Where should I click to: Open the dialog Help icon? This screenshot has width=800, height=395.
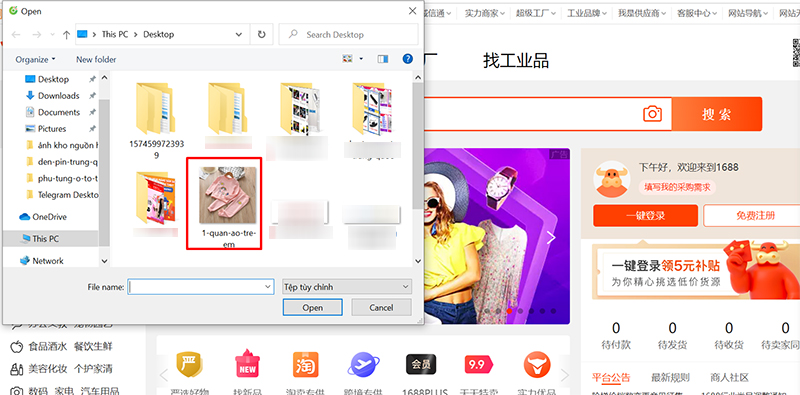point(408,59)
